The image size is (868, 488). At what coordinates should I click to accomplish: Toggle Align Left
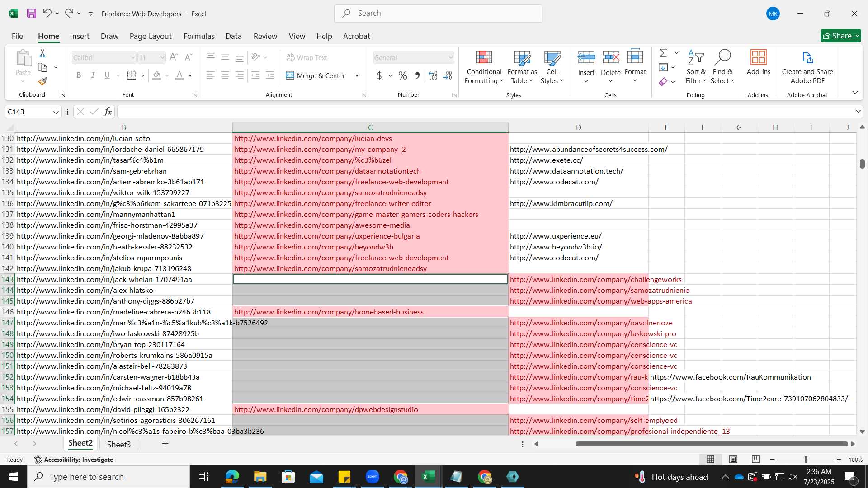211,75
